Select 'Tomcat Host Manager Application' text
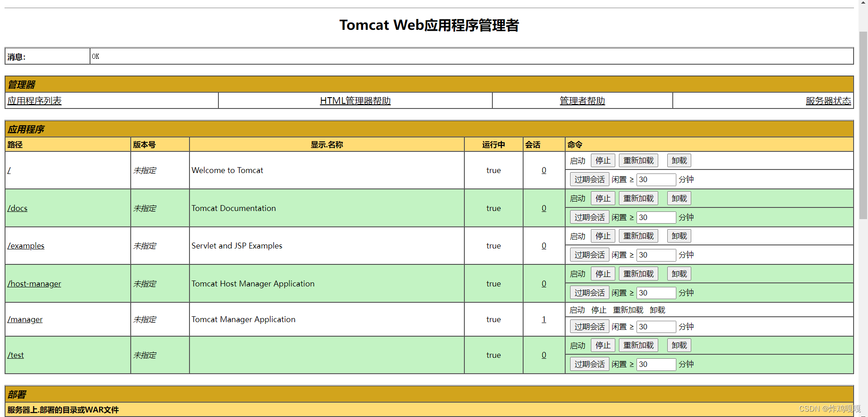868x417 pixels. point(253,284)
